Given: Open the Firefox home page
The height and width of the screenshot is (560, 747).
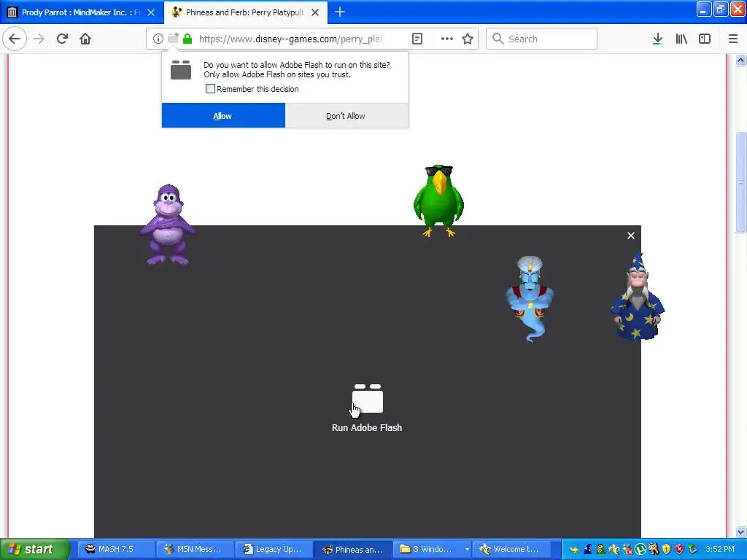Looking at the screenshot, I should [x=85, y=39].
